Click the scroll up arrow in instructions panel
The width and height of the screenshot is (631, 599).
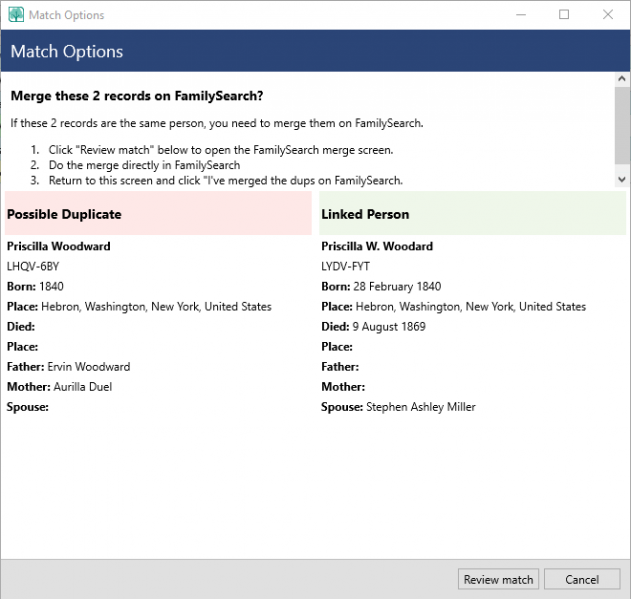click(622, 81)
